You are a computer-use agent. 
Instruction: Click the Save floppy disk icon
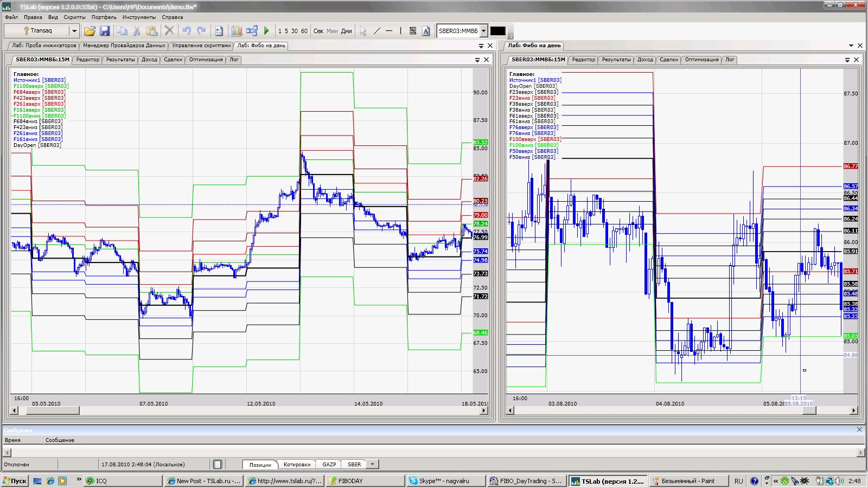[105, 31]
